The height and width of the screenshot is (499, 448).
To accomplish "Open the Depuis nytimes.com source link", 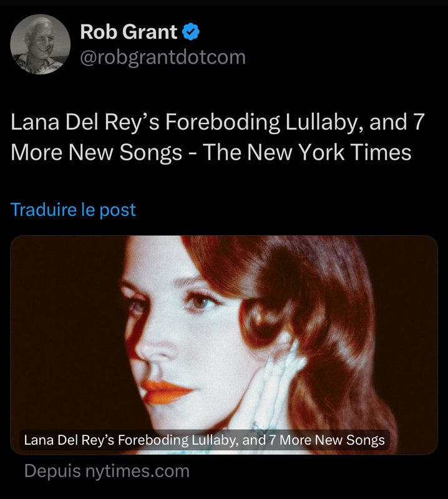I will click(x=107, y=471).
